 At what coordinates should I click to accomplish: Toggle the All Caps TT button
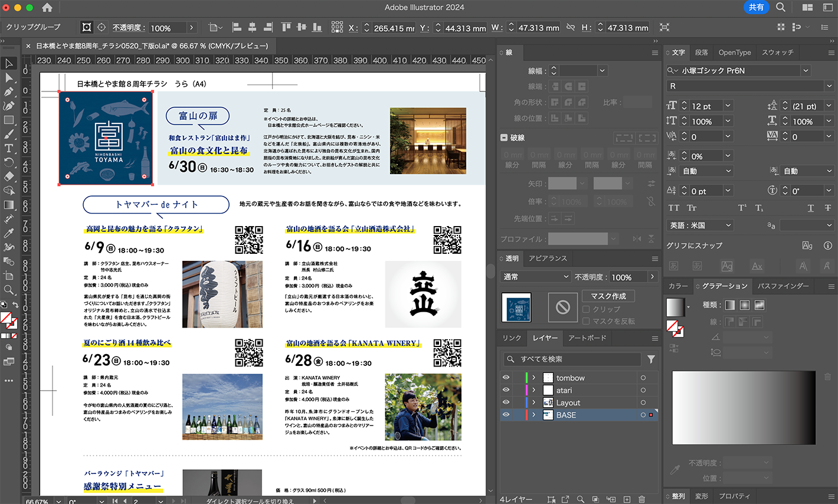pyautogui.click(x=674, y=208)
